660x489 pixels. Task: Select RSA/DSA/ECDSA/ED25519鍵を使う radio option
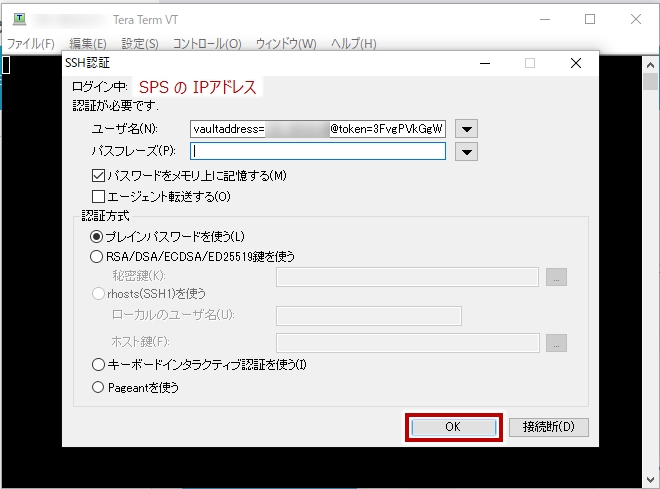tap(96, 256)
